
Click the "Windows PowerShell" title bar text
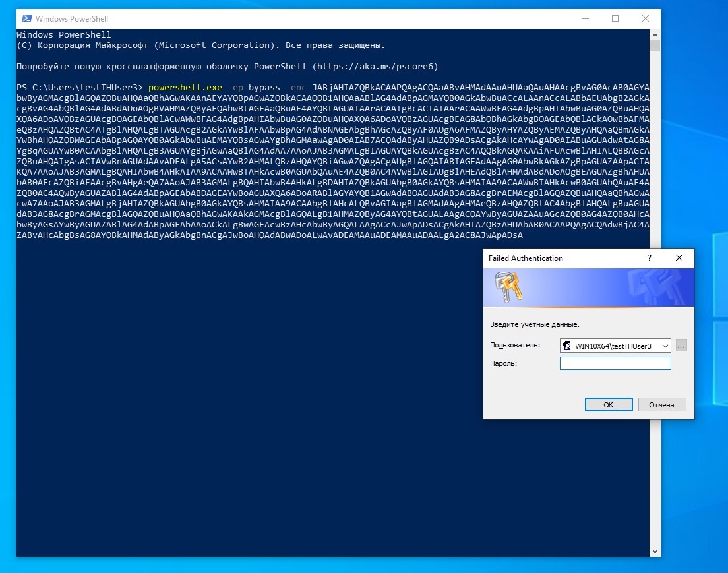(x=72, y=19)
